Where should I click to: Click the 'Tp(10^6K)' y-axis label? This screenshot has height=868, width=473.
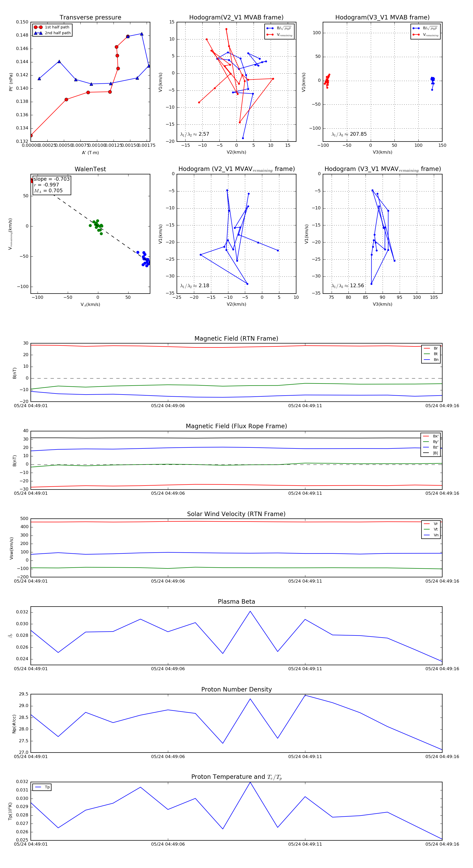click(11, 811)
